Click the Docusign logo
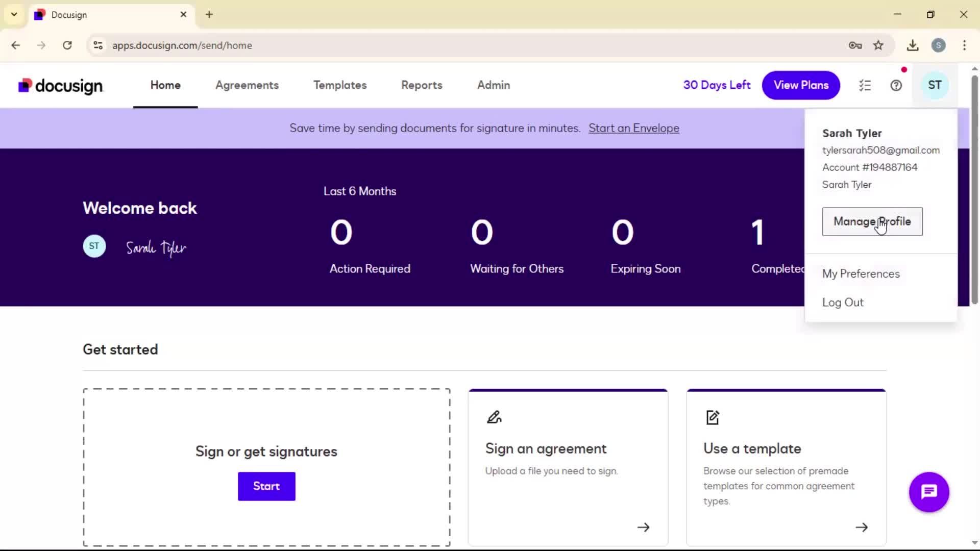980x551 pixels. coord(61,86)
